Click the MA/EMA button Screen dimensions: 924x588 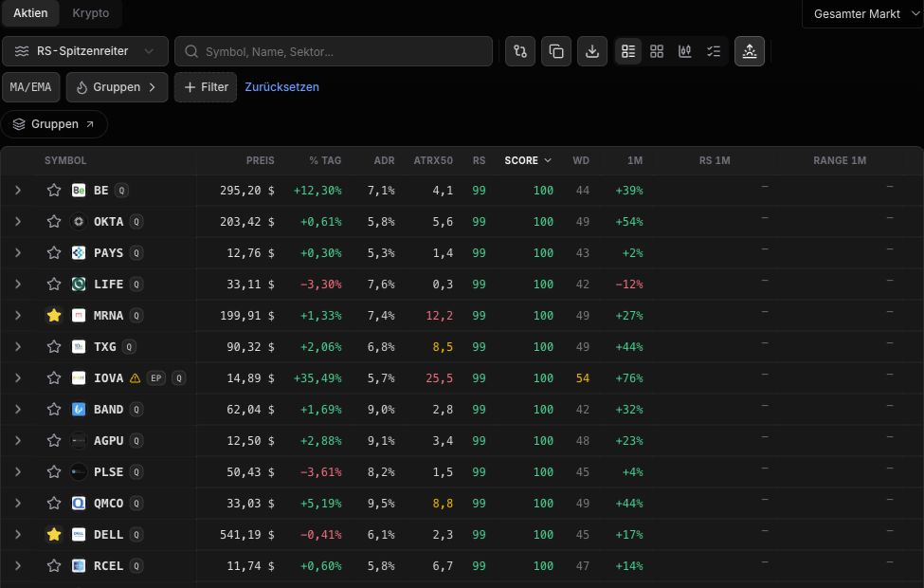[x=30, y=87]
